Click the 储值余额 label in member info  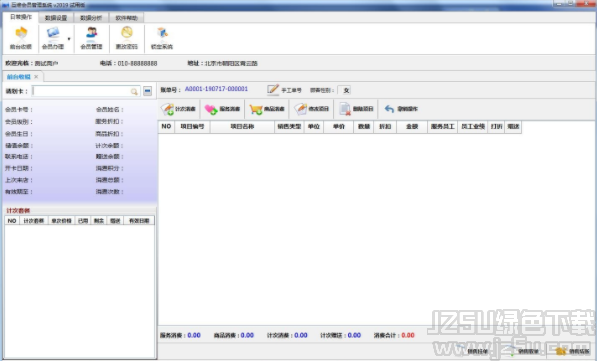pyautogui.click(x=19, y=145)
